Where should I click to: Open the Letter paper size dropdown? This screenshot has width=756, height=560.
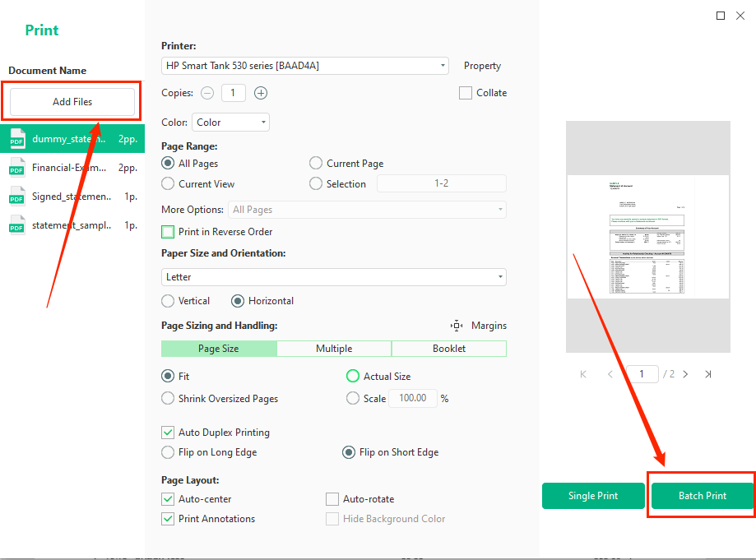tap(334, 277)
